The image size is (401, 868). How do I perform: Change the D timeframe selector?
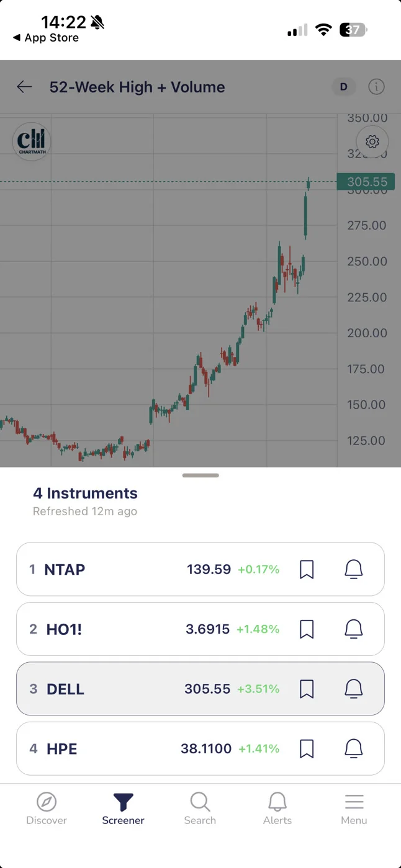(343, 87)
